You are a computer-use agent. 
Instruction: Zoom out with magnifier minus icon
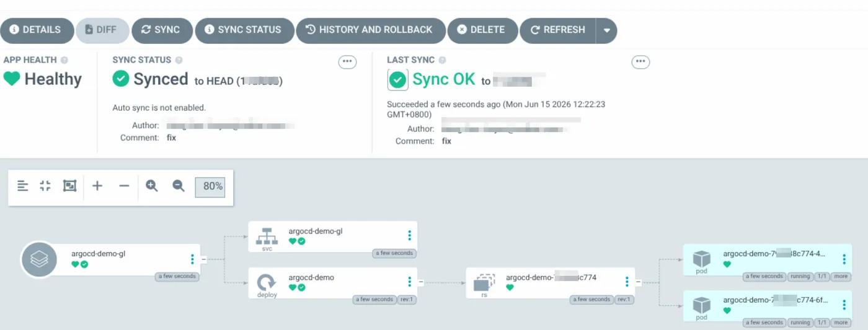coord(179,186)
